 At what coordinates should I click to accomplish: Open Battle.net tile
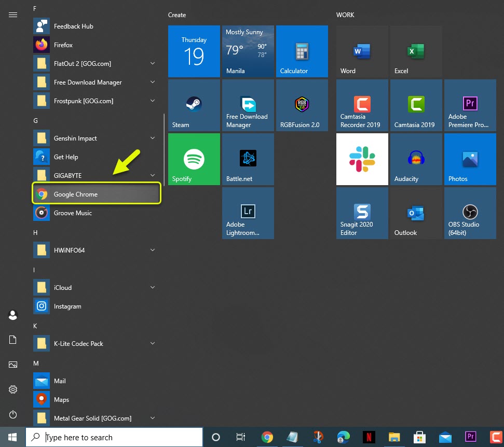(248, 159)
